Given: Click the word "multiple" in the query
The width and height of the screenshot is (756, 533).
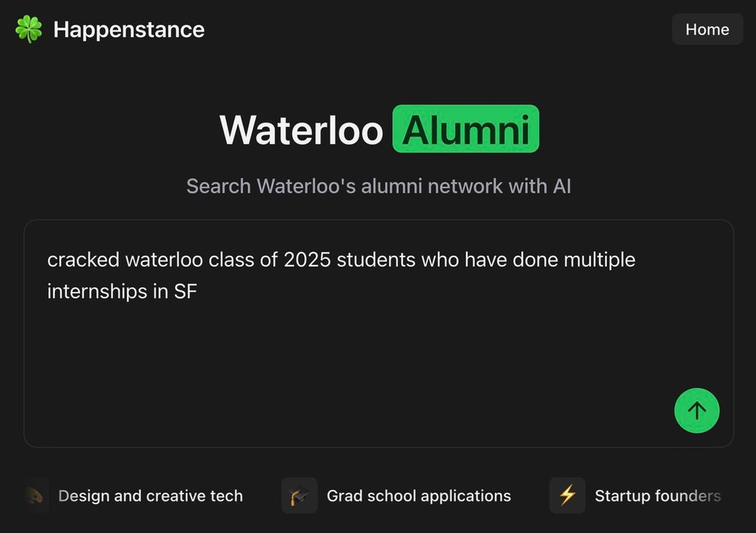Looking at the screenshot, I should pos(599,260).
